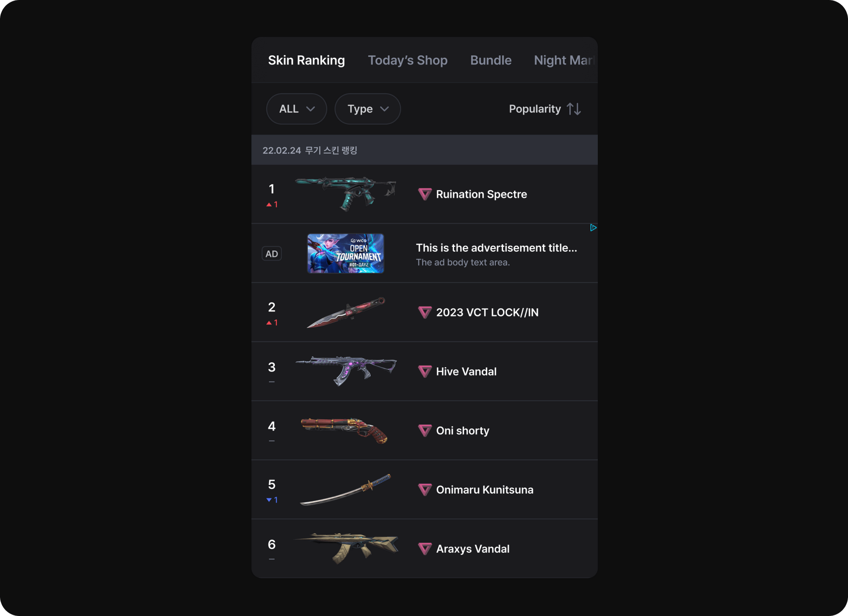Click the WCG Open Tournament ad banner
This screenshot has width=848, height=616.
click(346, 253)
